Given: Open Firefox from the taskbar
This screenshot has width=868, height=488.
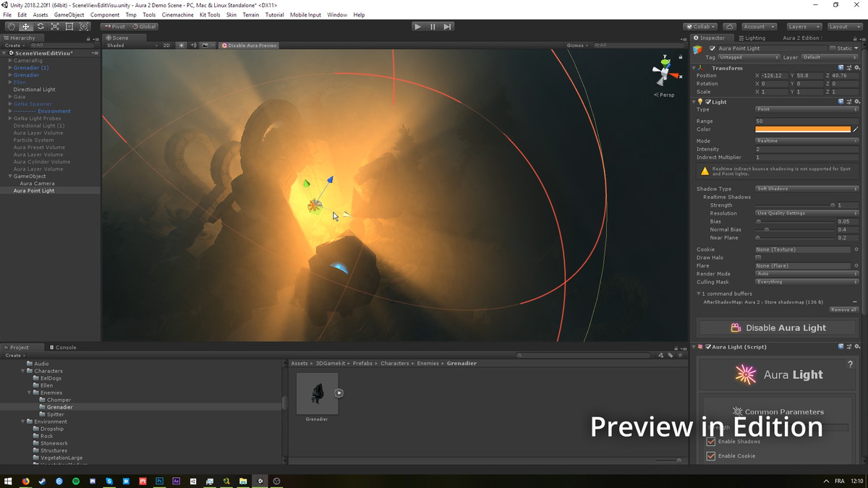Looking at the screenshot, I should click(x=26, y=481).
